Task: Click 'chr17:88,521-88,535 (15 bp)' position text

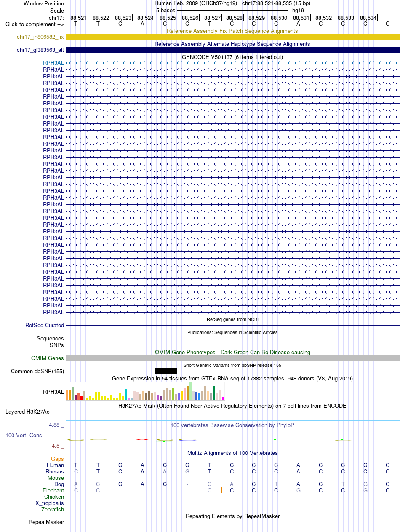Action: click(x=276, y=3)
